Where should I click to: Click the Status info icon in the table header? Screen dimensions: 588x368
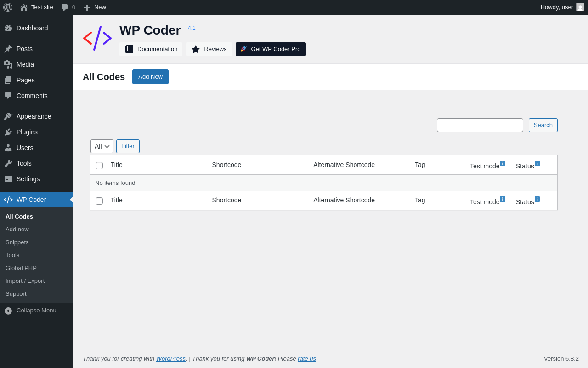[537, 164]
